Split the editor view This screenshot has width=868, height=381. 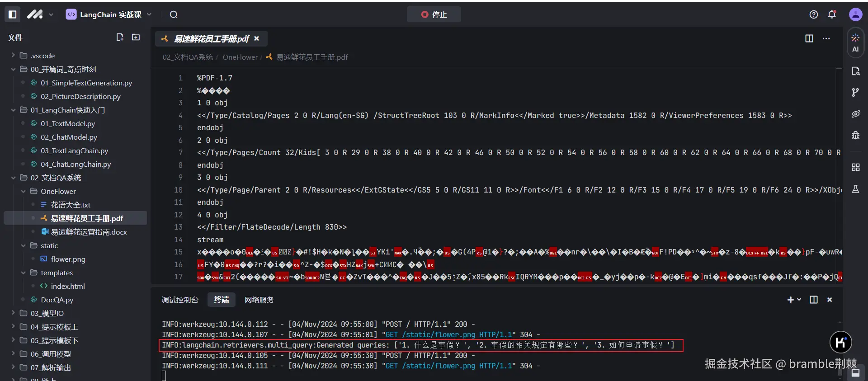809,38
